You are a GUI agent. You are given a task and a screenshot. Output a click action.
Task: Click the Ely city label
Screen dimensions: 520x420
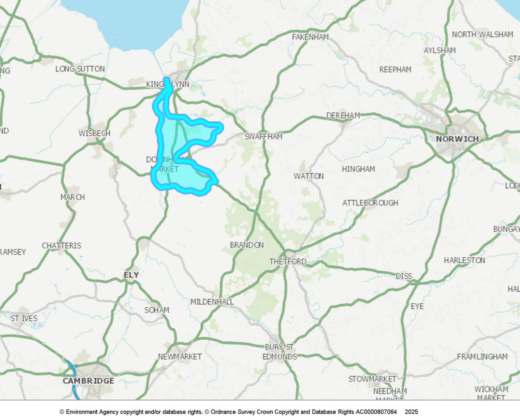click(131, 275)
